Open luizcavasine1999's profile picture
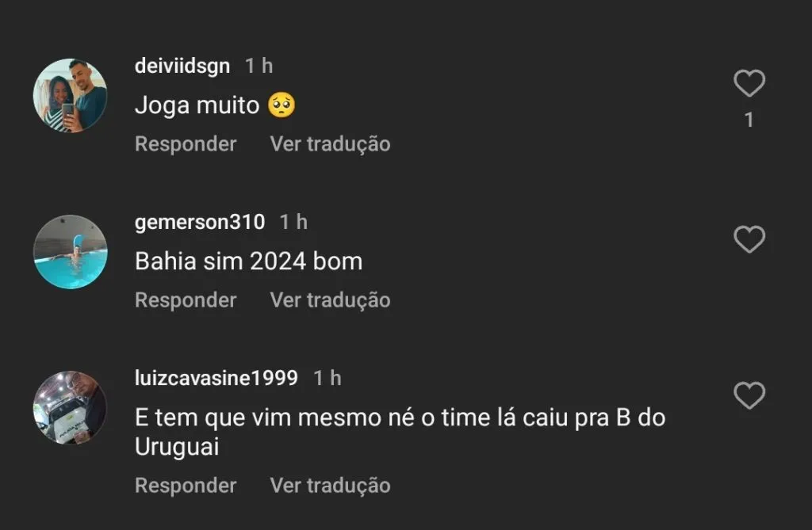This screenshot has height=530, width=812. click(x=70, y=407)
